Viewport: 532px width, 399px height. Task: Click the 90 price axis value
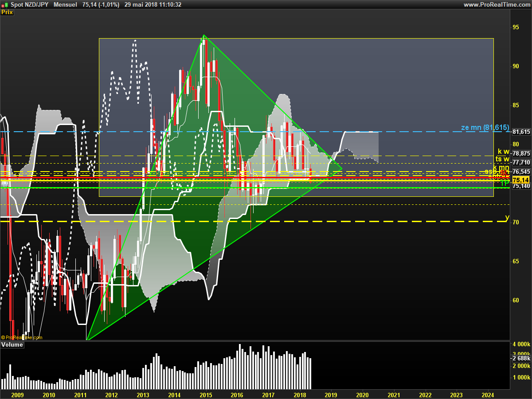point(516,66)
